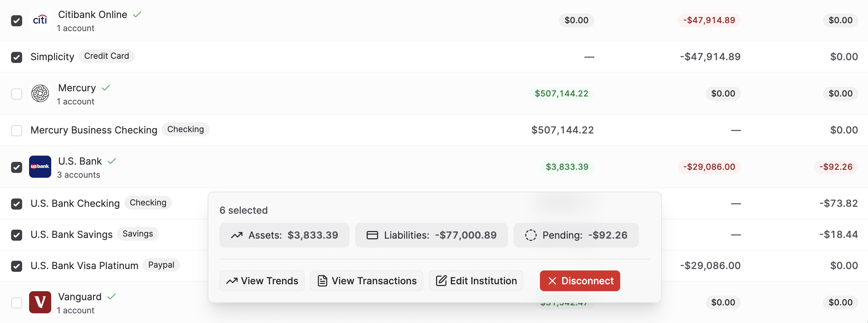Click the Vanguard logo

tap(40, 302)
